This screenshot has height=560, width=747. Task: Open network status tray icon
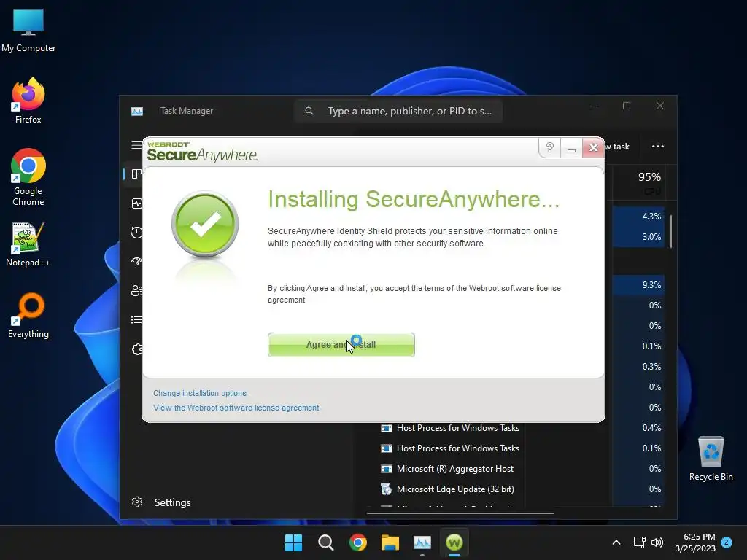[x=639, y=542]
